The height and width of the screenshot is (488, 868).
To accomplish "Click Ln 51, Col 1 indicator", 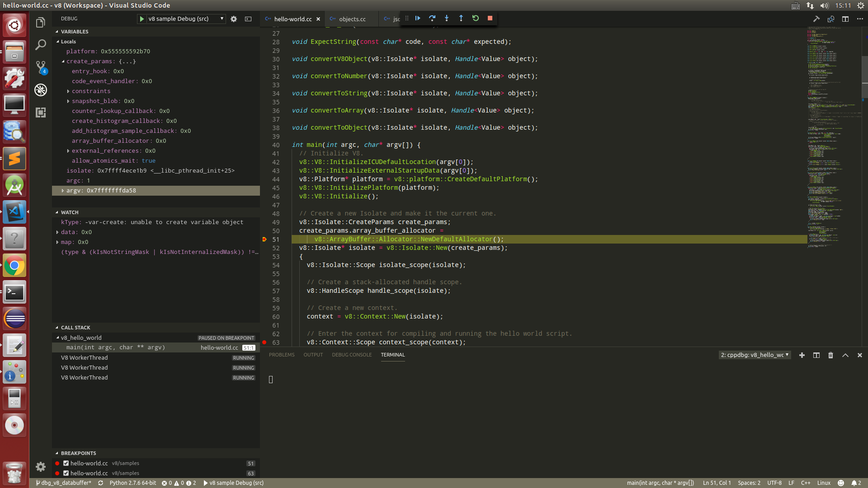I will coord(717,483).
